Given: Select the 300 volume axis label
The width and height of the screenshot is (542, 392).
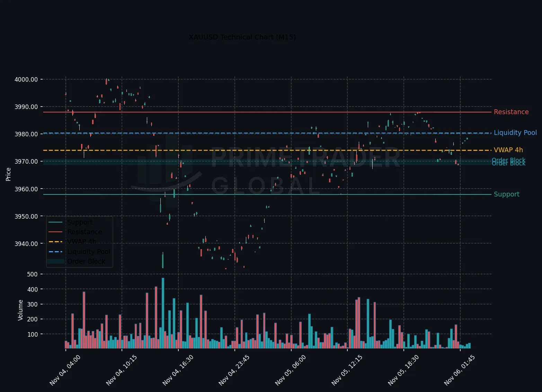Looking at the screenshot, I should pos(32,304).
